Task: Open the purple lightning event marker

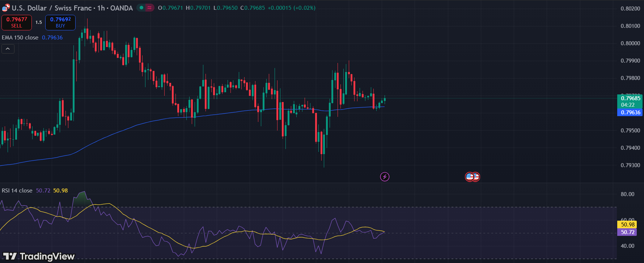Action: click(x=385, y=177)
